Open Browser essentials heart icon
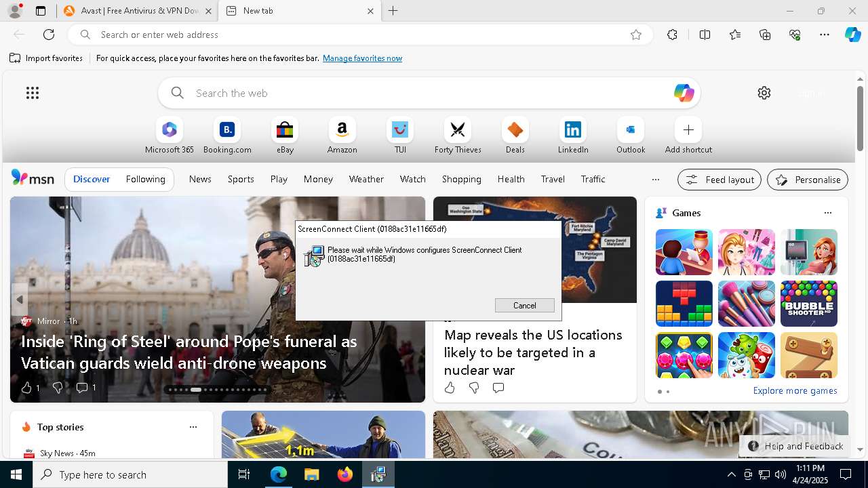868x488 pixels. coord(795,35)
